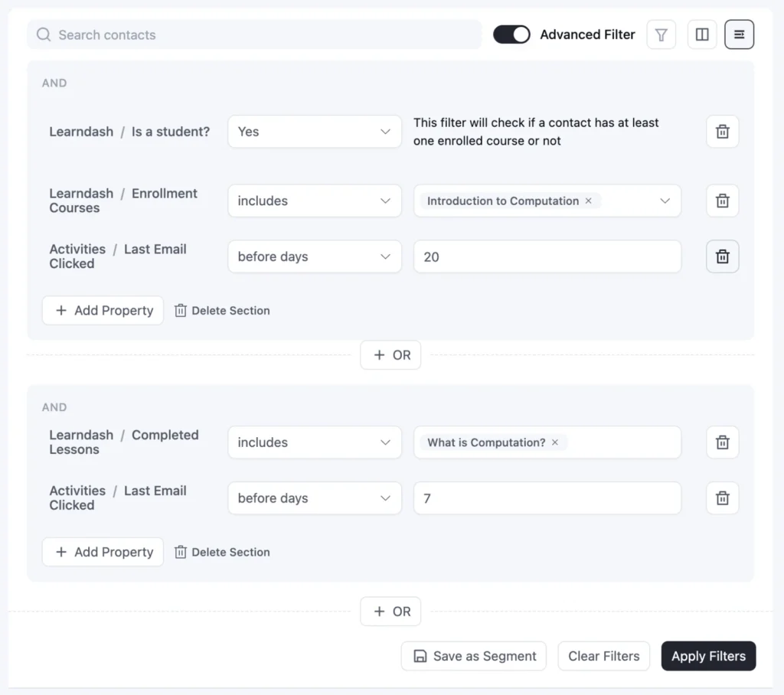Click the funnel filter icon button
This screenshot has width=784, height=695.
click(661, 34)
